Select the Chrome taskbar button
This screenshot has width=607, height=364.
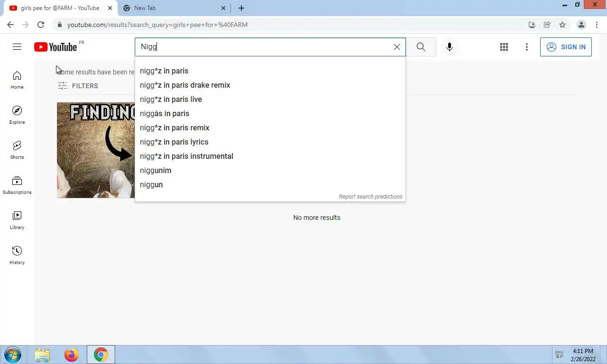[101, 355]
